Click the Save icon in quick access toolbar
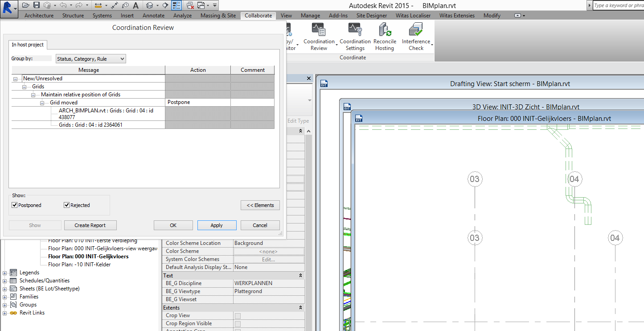The width and height of the screenshot is (644, 331). pyautogui.click(x=37, y=5)
